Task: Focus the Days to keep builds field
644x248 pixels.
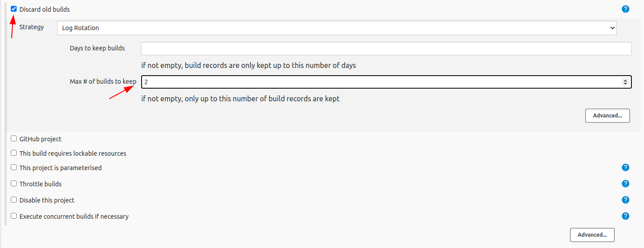Action: [386, 49]
